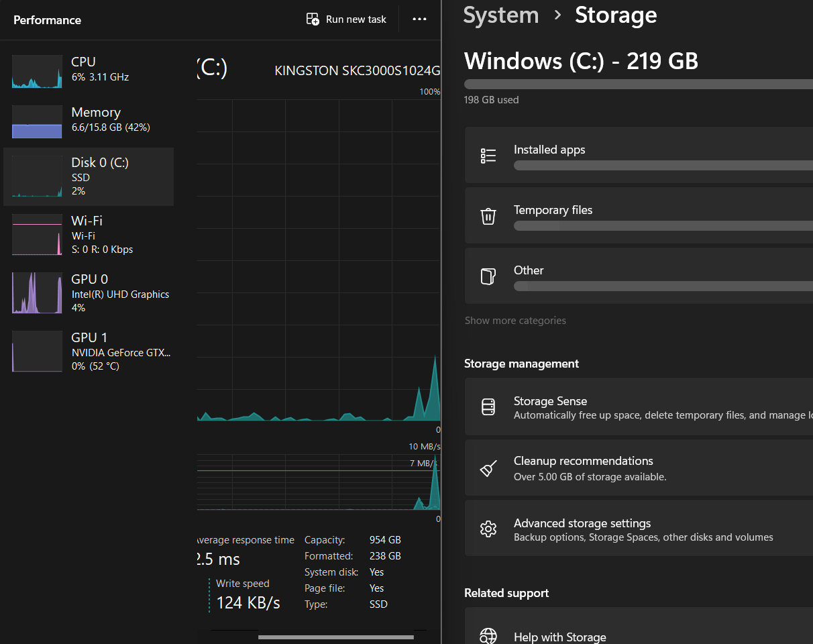Navigate to System in the breadcrumb
813x644 pixels.
pyautogui.click(x=501, y=15)
